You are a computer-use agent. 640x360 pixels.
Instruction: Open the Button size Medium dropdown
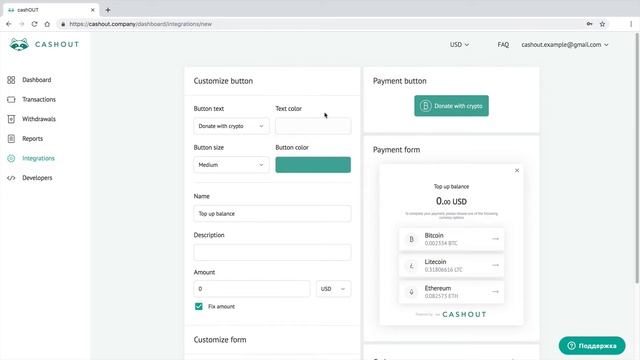(231, 165)
